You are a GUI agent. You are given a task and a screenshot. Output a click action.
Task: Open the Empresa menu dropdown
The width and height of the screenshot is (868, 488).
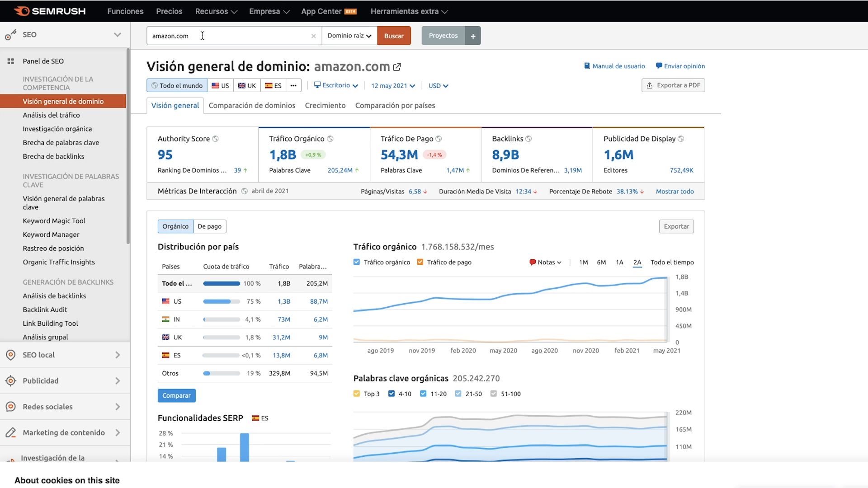coord(269,11)
